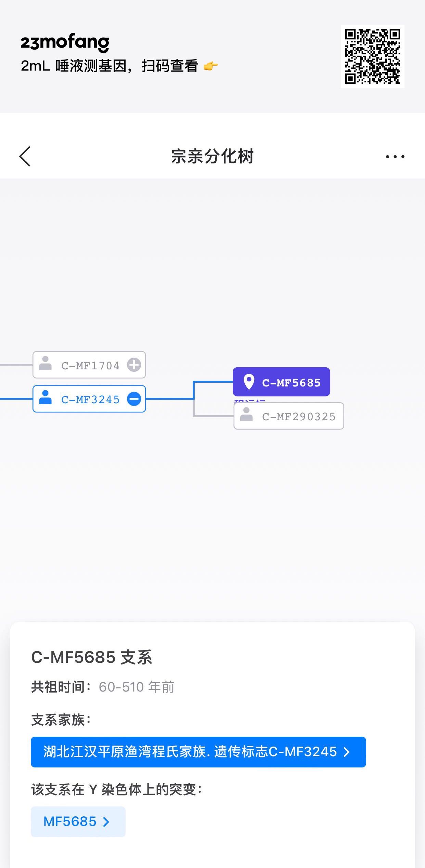Open the three-dot more options menu

click(395, 157)
